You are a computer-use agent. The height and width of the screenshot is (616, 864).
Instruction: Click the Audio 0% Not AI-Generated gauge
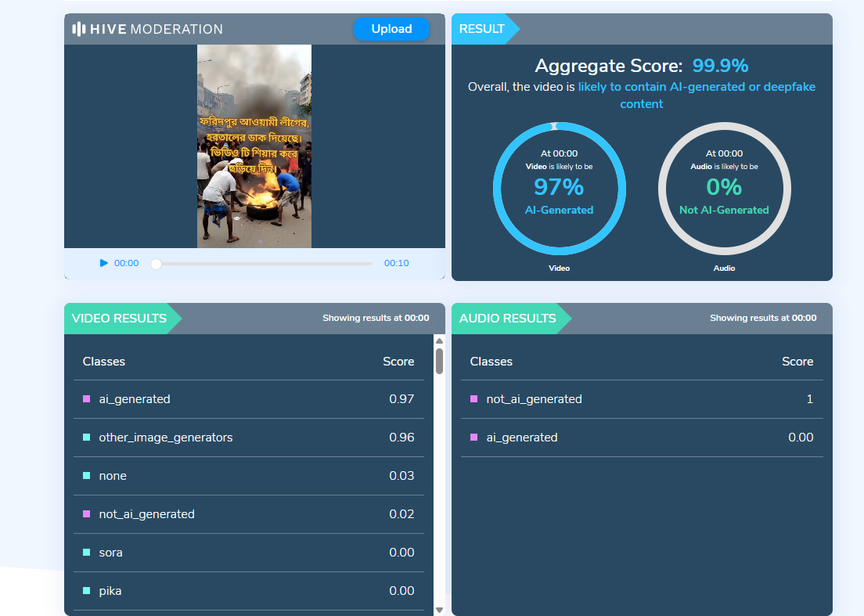724,189
